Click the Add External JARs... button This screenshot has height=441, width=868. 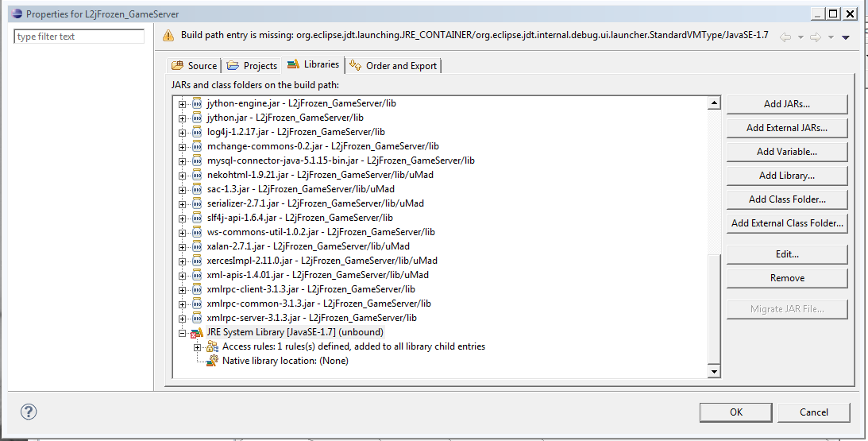point(787,127)
